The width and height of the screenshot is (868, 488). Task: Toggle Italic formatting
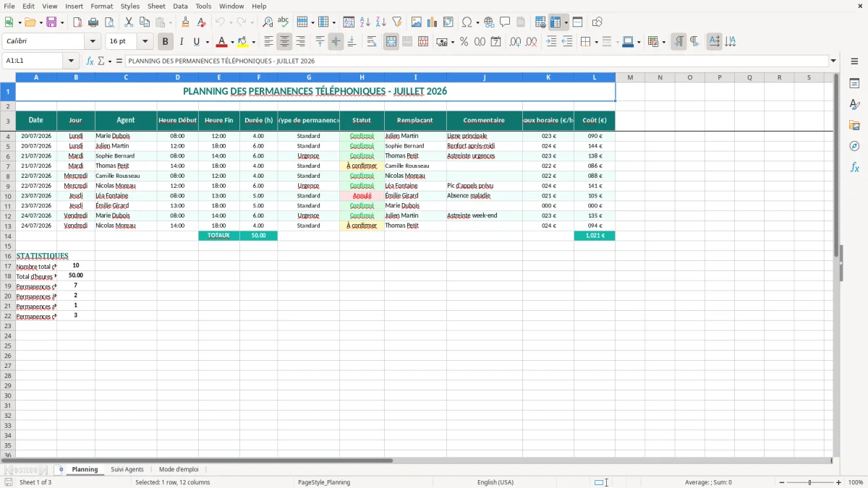182,42
